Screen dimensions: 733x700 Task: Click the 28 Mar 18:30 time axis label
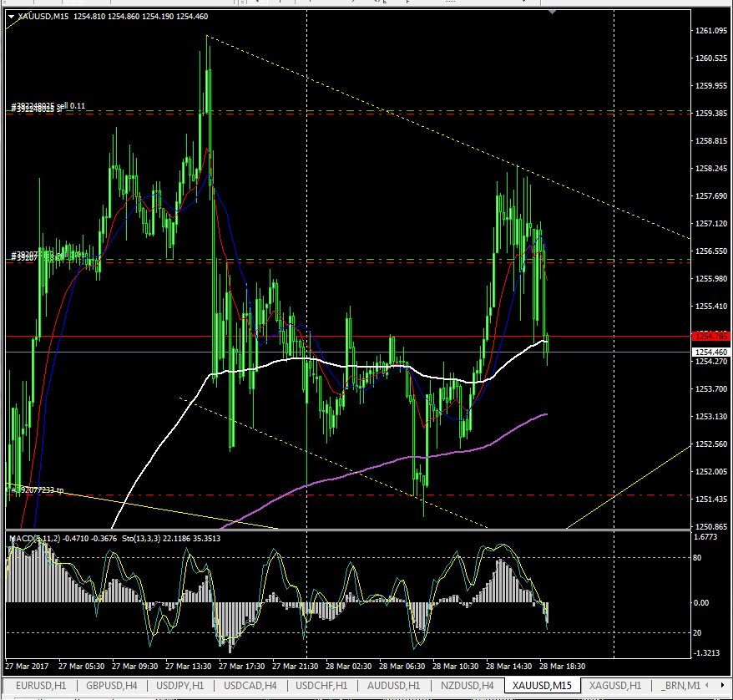click(x=563, y=667)
